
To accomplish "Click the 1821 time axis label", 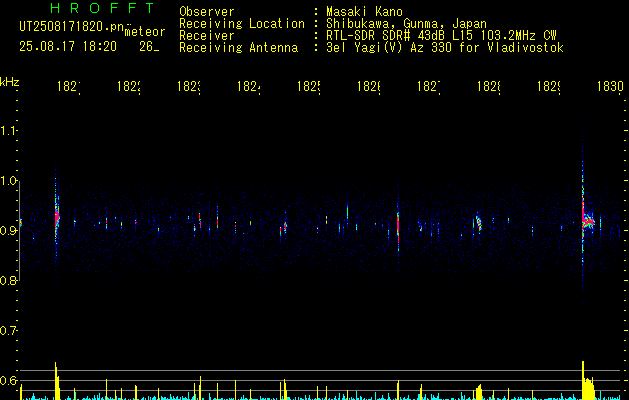I will [69, 86].
